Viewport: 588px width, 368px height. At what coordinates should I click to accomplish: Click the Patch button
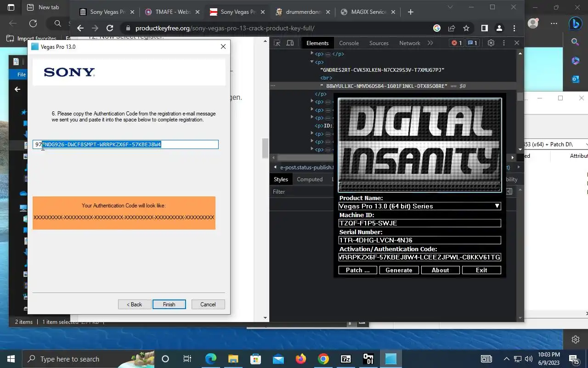tap(357, 270)
